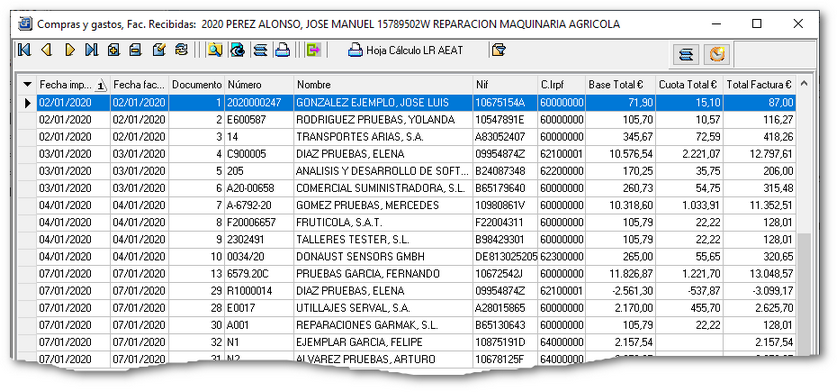This screenshot has height=392, width=837.
Task: Sort by Nombre column header
Action: point(383,84)
